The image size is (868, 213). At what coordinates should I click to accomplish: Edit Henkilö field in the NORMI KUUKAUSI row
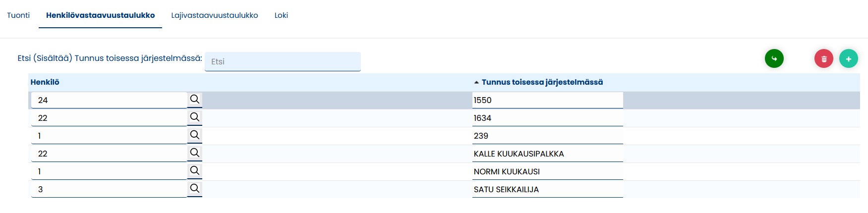pyautogui.click(x=109, y=171)
